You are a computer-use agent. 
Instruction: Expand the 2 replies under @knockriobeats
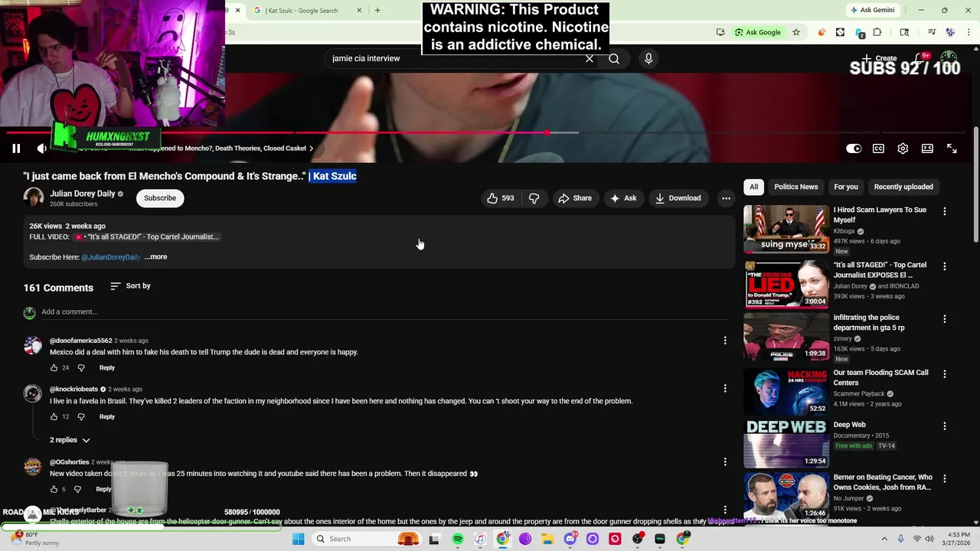click(70, 440)
